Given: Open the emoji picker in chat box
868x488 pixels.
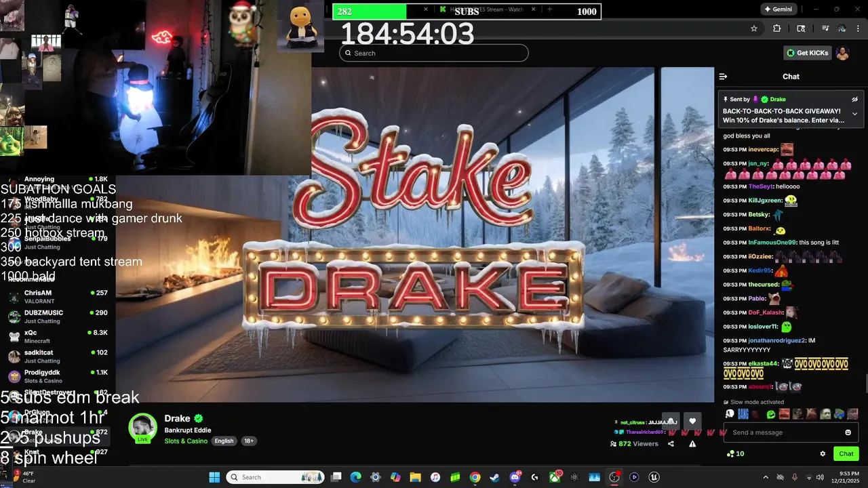Looking at the screenshot, I should [848, 432].
